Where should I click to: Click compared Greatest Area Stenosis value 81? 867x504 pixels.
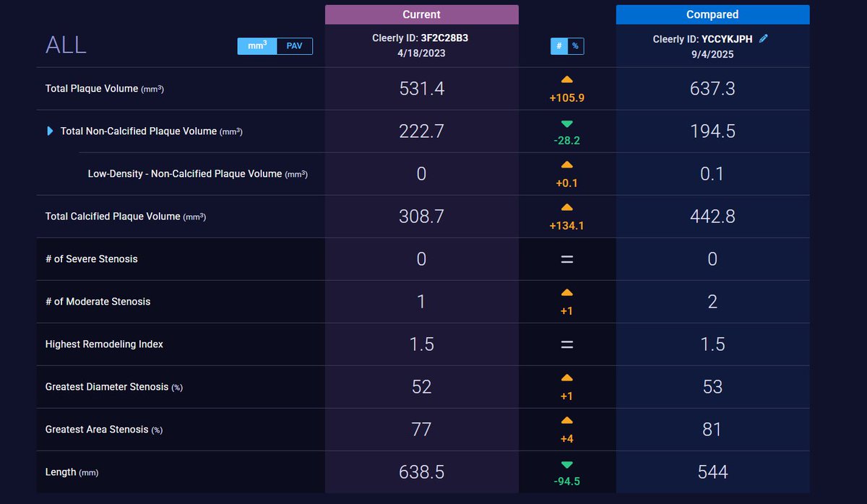tap(712, 430)
